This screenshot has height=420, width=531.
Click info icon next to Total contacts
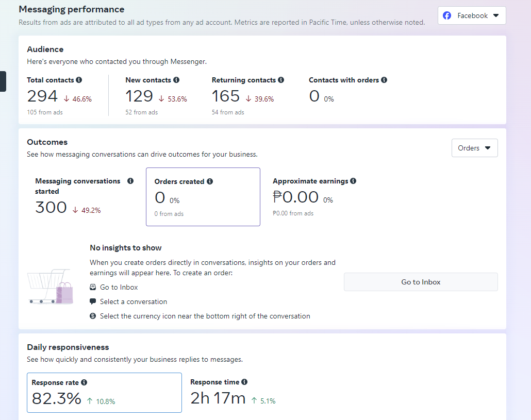coord(79,80)
